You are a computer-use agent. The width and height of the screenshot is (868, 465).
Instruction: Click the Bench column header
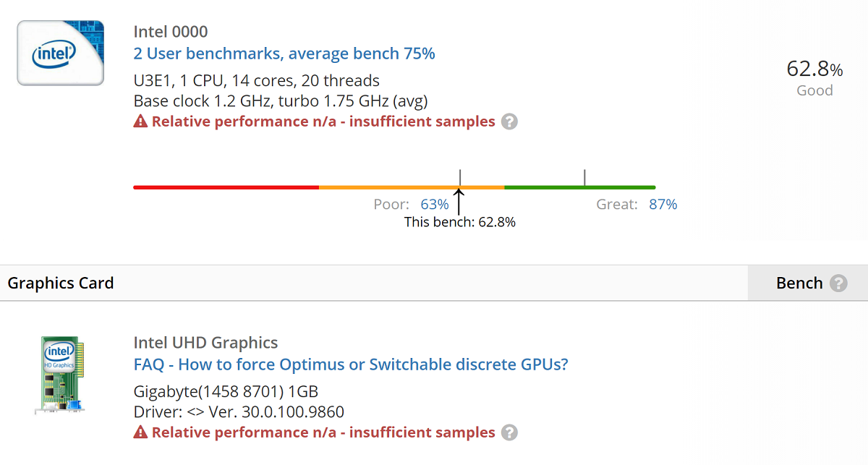(799, 283)
